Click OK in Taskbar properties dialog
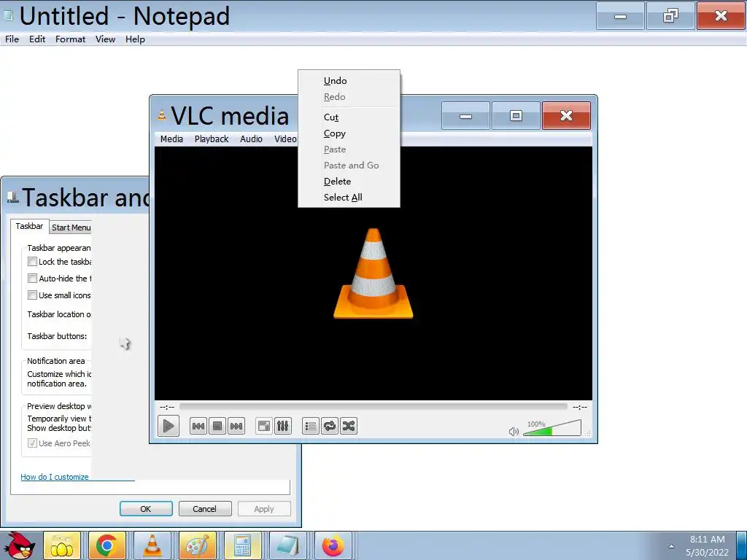This screenshot has width=747, height=560. pos(146,508)
